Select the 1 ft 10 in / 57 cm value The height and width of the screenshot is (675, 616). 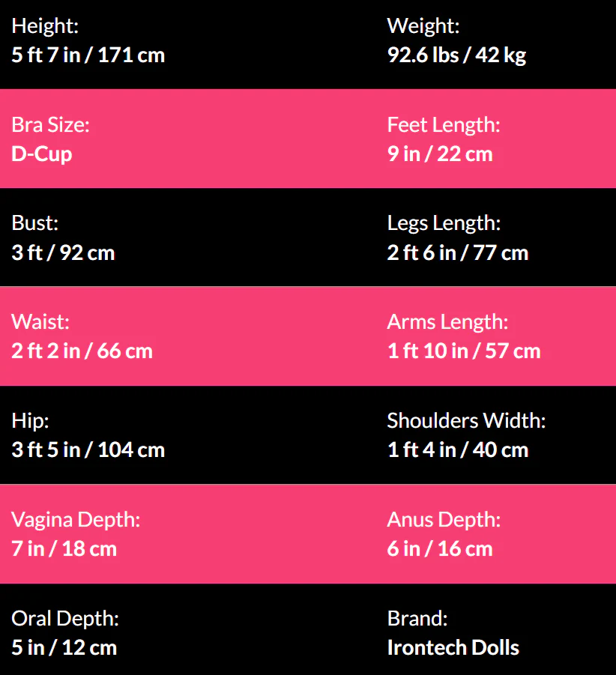click(464, 351)
